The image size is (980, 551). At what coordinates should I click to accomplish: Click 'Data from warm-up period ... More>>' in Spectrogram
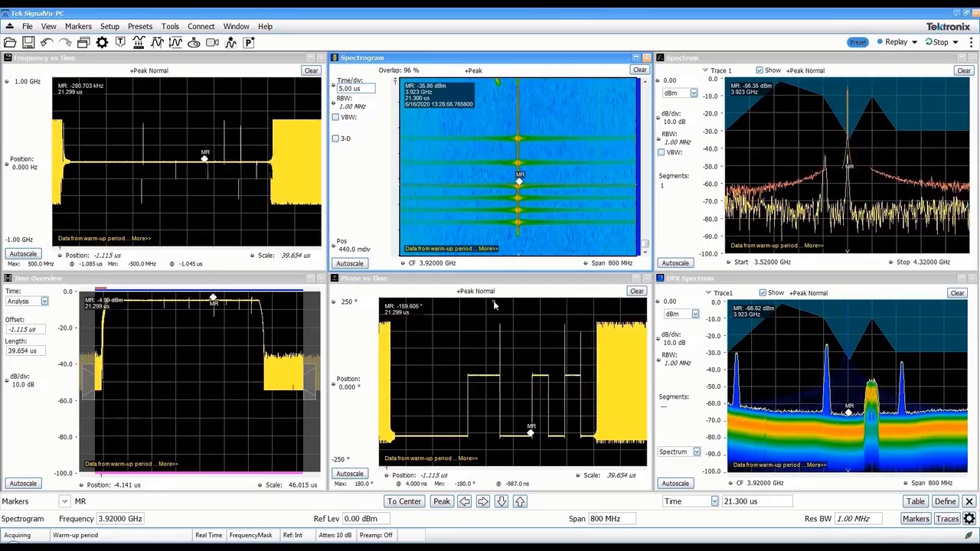(452, 249)
